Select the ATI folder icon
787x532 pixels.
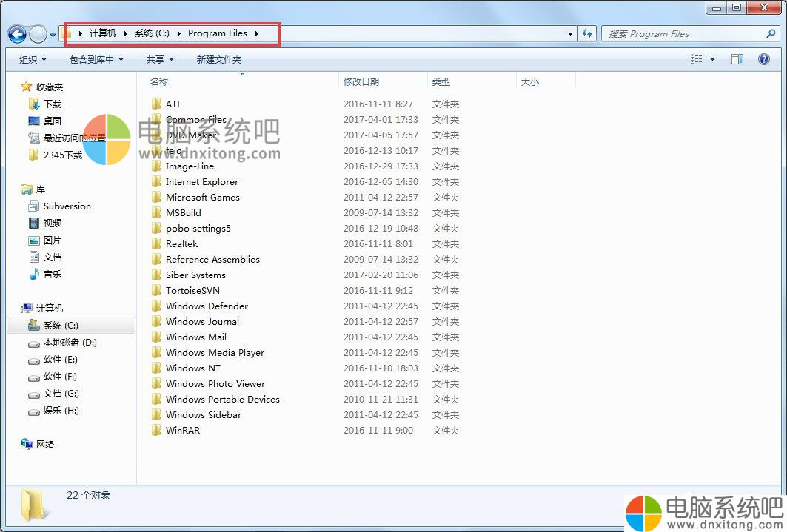coord(157,104)
